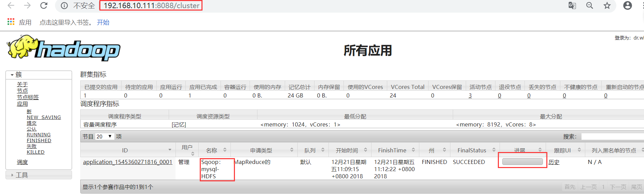
Task: Go to 上一页 previous page
Action: (x=589, y=187)
